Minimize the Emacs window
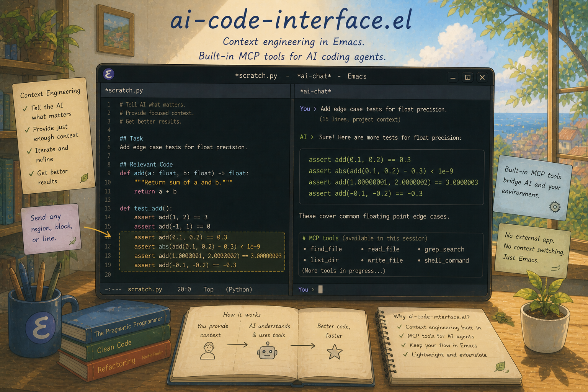This screenshot has height=392, width=588. pos(453,77)
